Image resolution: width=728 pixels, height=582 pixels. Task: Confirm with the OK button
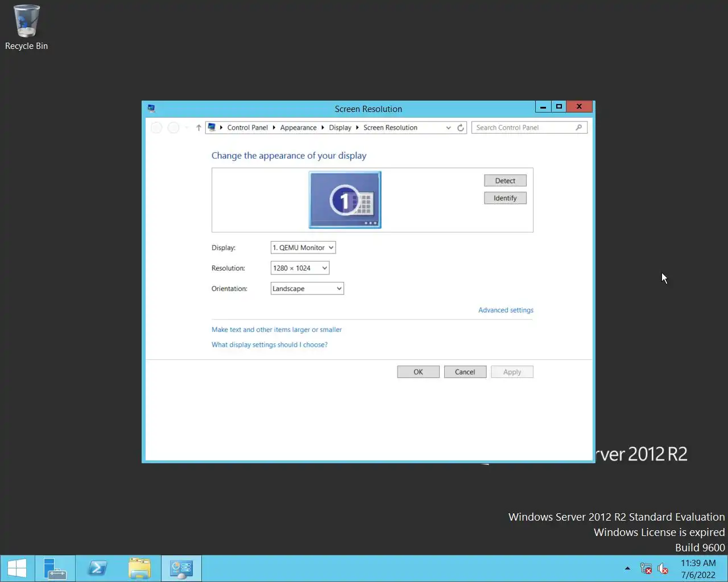pos(418,372)
